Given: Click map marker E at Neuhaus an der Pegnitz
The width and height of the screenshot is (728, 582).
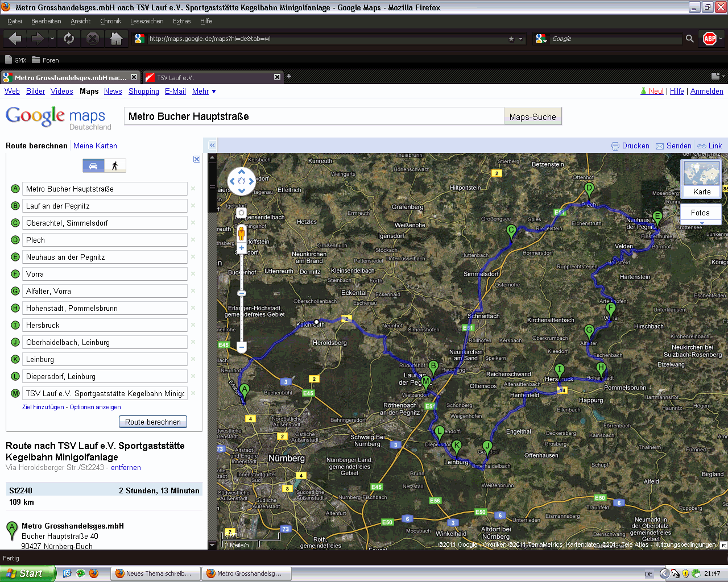Looking at the screenshot, I should (x=657, y=218).
